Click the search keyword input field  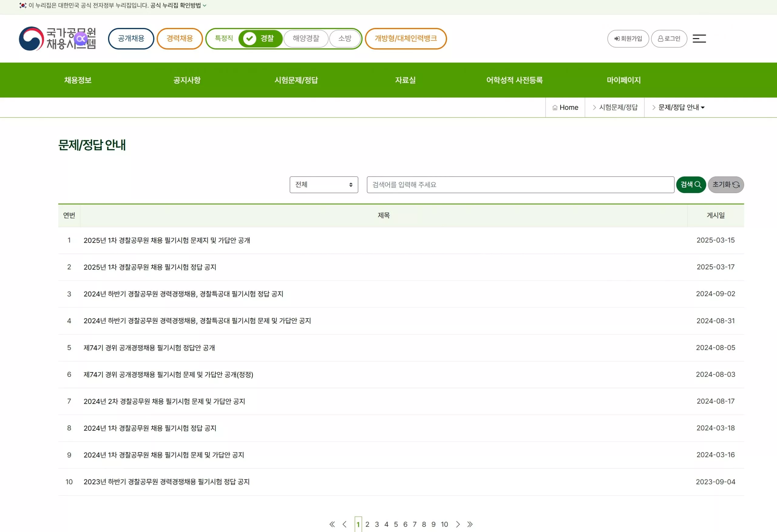(520, 185)
